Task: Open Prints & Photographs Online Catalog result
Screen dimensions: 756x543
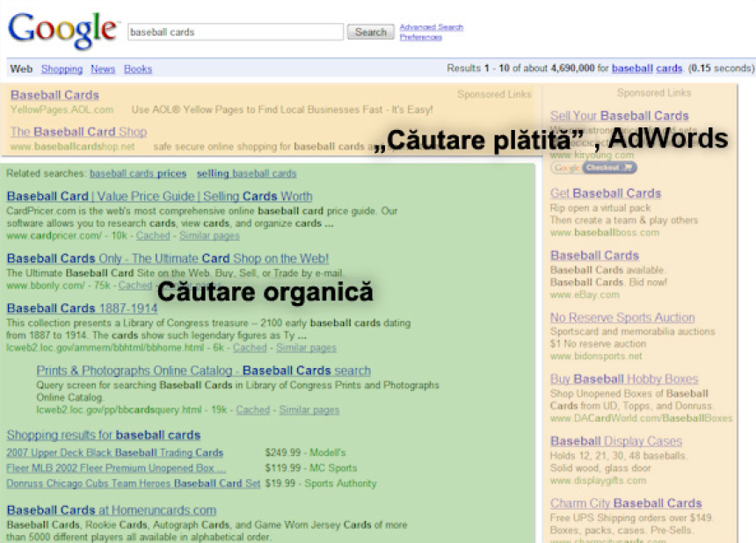Action: [x=203, y=371]
